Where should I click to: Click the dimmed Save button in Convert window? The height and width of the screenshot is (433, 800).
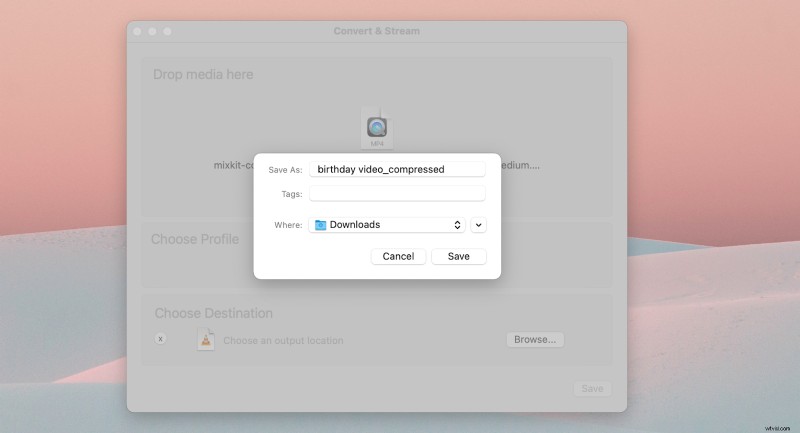592,389
